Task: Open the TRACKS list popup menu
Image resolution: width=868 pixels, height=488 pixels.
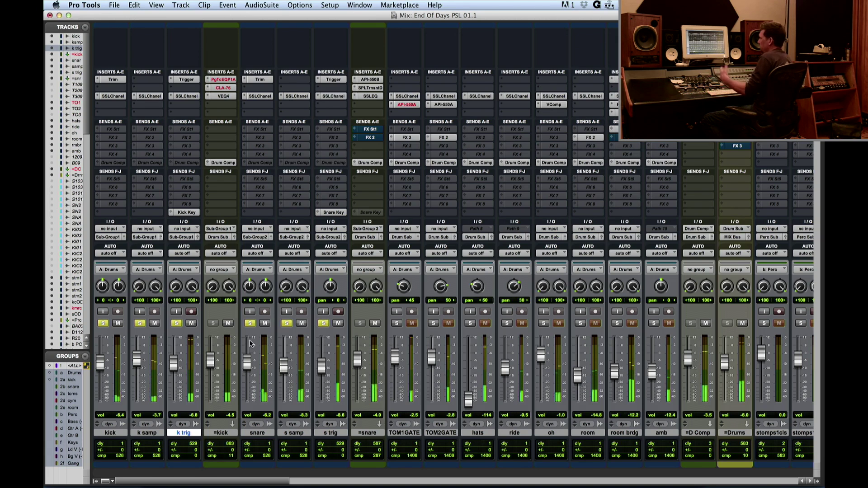Action: [x=85, y=27]
